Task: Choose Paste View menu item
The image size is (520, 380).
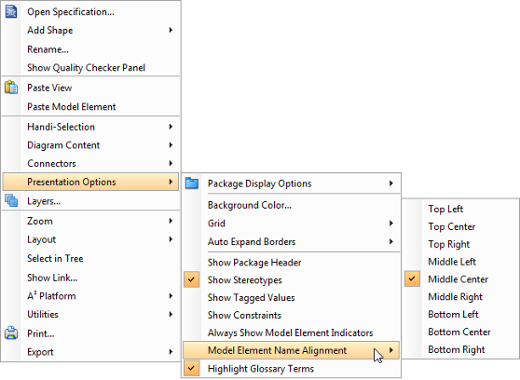Action: coord(91,88)
